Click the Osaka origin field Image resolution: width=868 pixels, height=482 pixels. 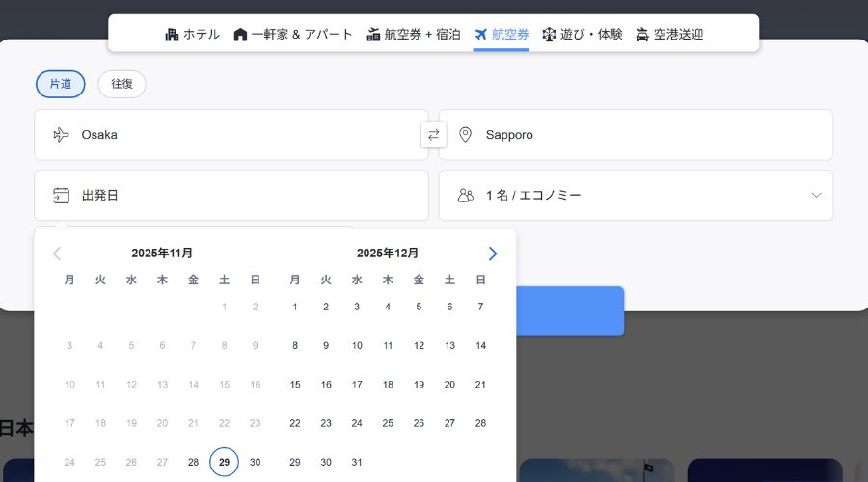[231, 134]
